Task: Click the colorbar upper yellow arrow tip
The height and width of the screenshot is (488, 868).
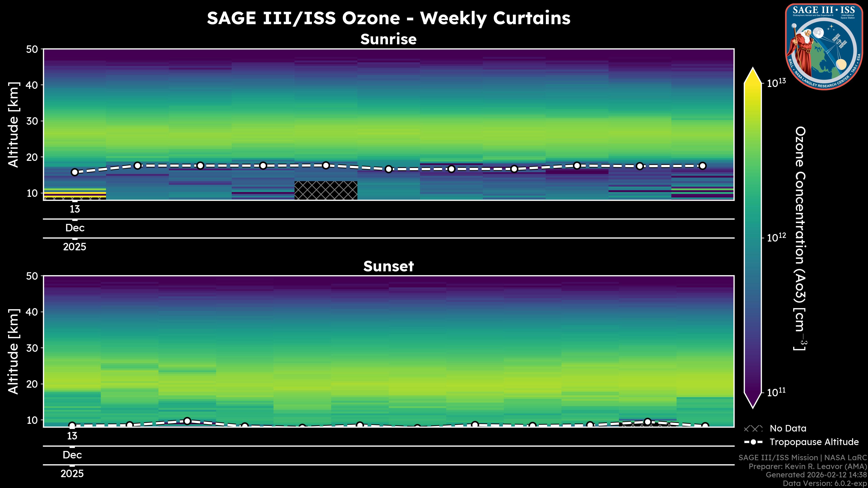Action: [753, 71]
